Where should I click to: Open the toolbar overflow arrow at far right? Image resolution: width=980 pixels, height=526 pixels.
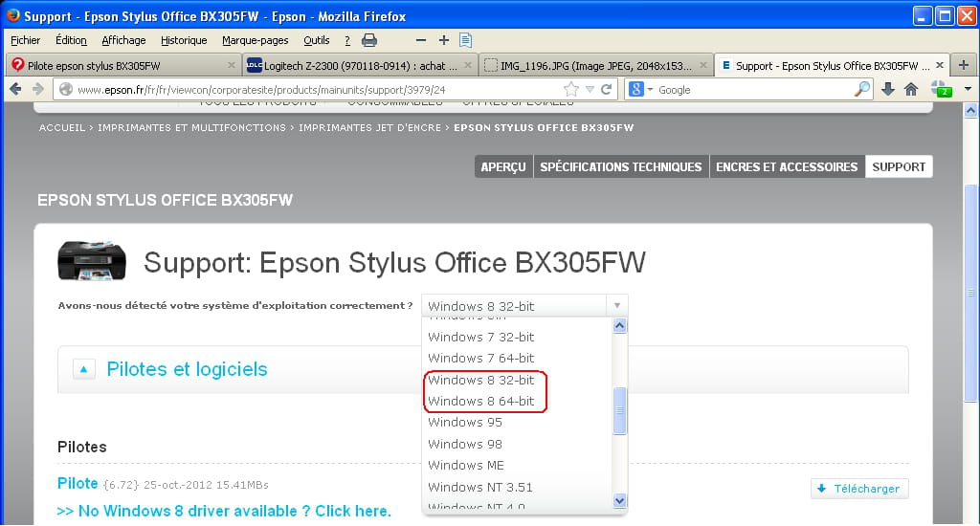point(969,89)
